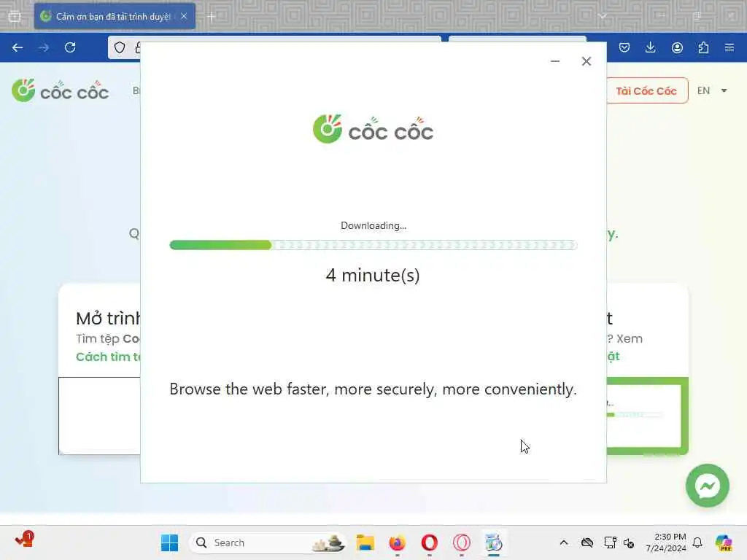The height and width of the screenshot is (560, 747).
Task: Open the tracking protection shield icon
Action: click(120, 47)
